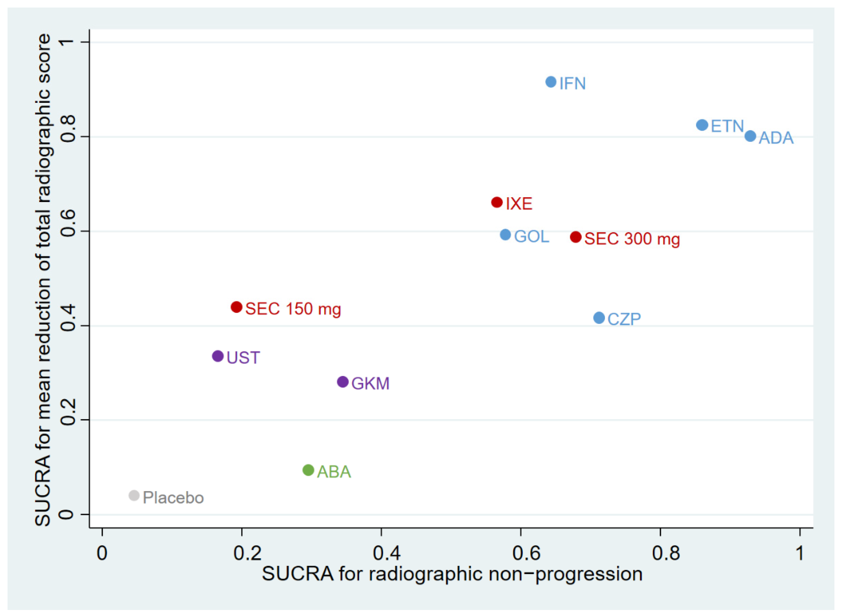
Task: Click the 'SEC 300 mg' text label
Action: (x=632, y=239)
